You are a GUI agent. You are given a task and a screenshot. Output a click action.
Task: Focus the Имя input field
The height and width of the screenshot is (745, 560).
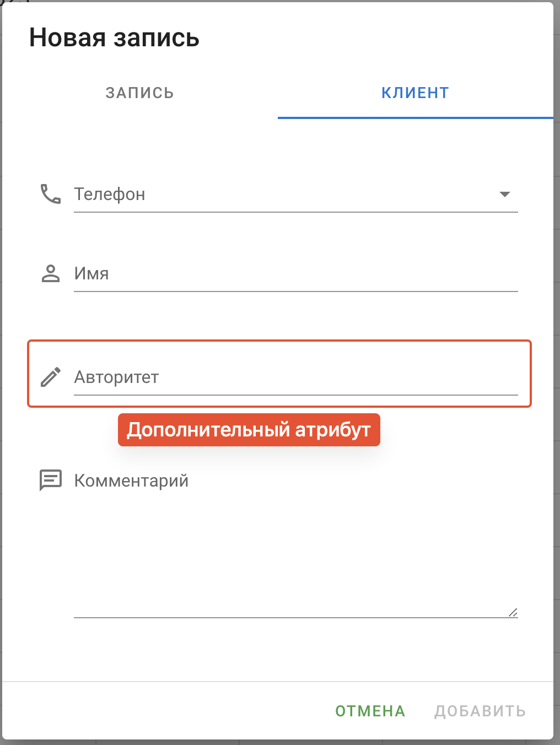coord(296,274)
